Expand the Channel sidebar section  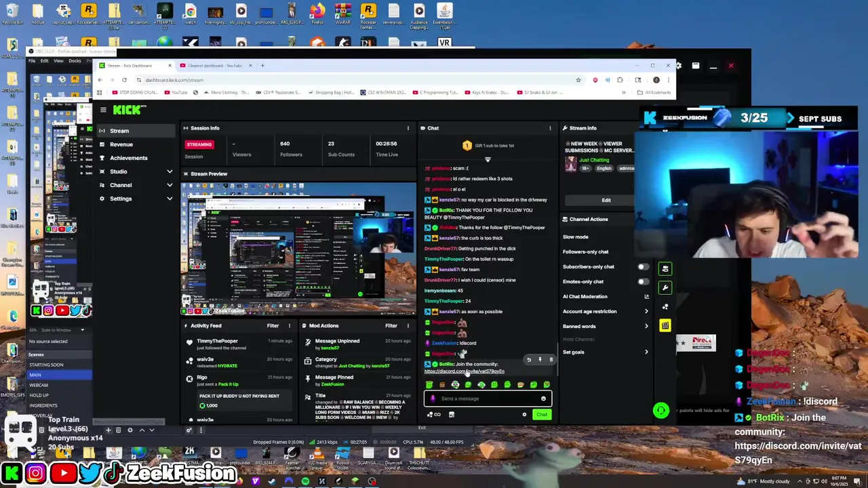click(170, 185)
